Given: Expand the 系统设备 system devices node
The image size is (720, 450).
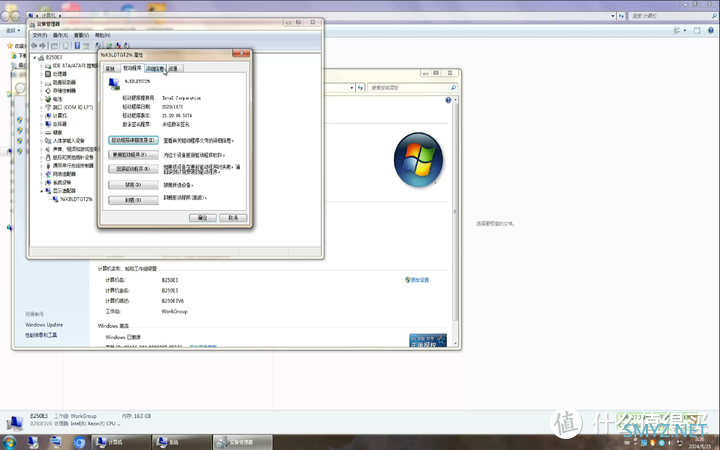Looking at the screenshot, I should 41,182.
